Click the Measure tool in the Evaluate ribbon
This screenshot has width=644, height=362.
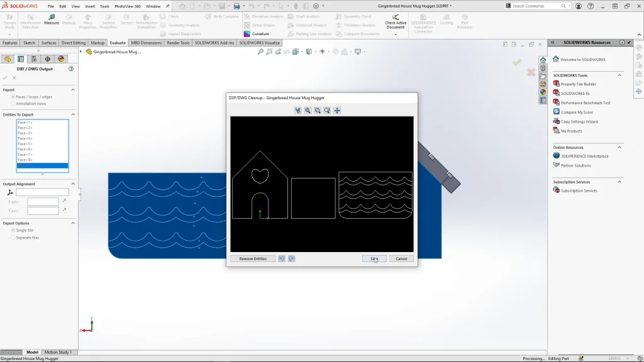(52, 19)
